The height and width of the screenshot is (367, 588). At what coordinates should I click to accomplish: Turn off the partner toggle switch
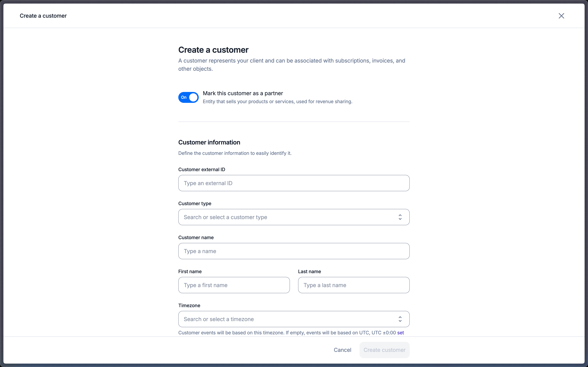[189, 97]
